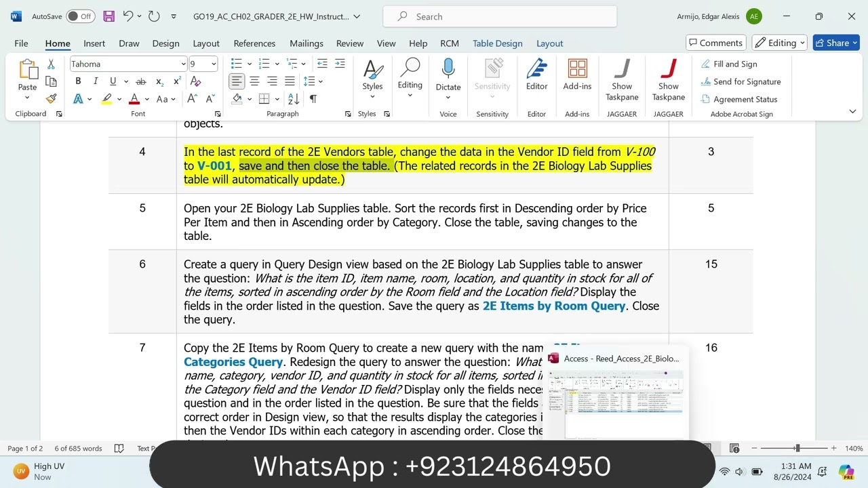Click the Redo arrow icon

(154, 16)
